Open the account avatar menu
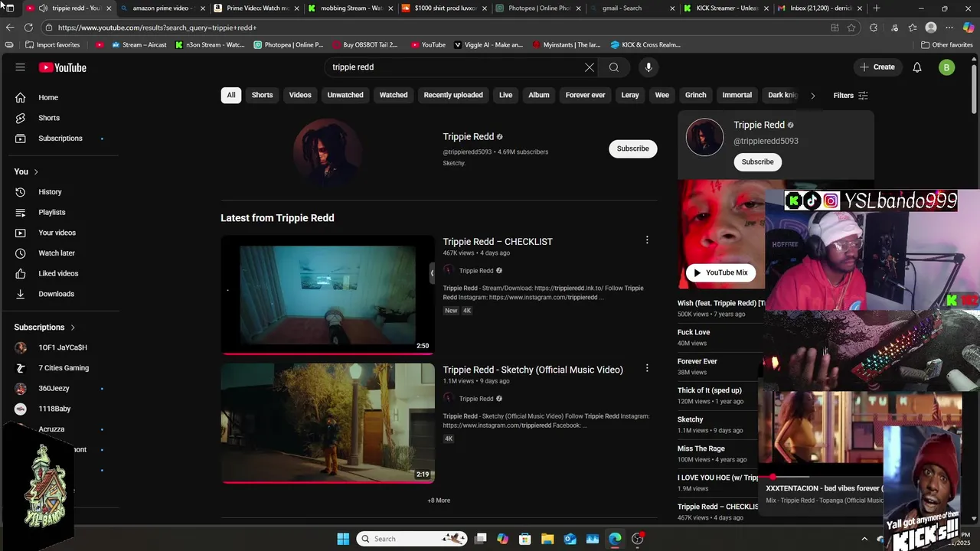The width and height of the screenshot is (980, 551). pos(947,67)
